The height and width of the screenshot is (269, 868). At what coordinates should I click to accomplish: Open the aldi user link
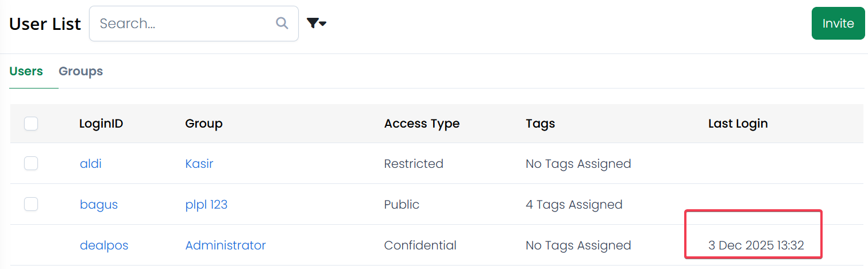pos(91,164)
